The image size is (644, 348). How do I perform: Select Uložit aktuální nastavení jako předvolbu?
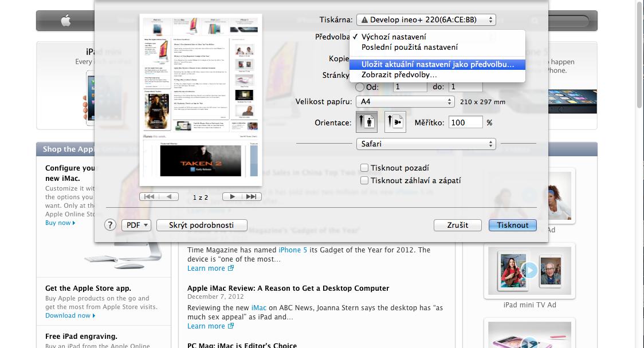437,65
